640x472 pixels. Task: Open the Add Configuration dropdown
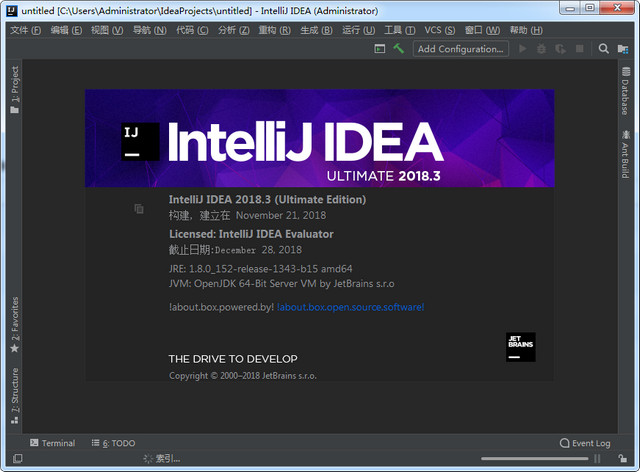[461, 48]
